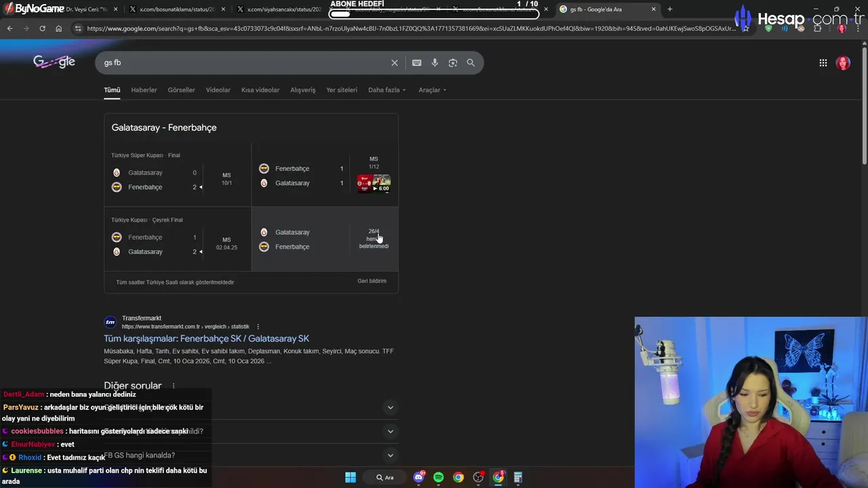Open the Süper Kupa Final match 0-2 card

tap(178, 174)
